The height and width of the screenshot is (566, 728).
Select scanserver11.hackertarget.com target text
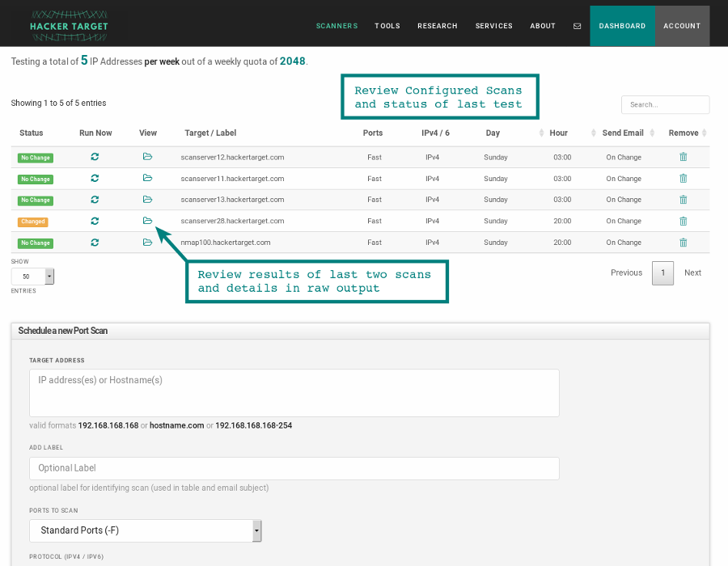(x=232, y=179)
